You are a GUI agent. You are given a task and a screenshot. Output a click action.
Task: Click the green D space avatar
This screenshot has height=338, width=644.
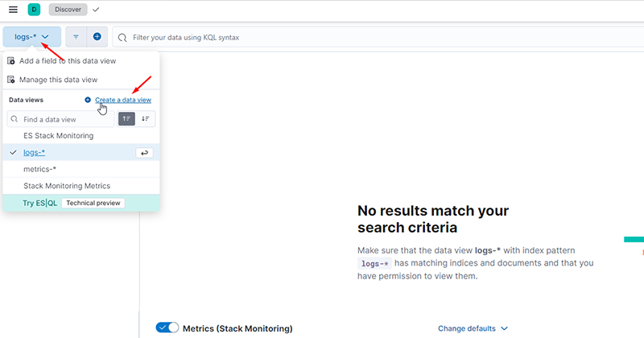(34, 10)
